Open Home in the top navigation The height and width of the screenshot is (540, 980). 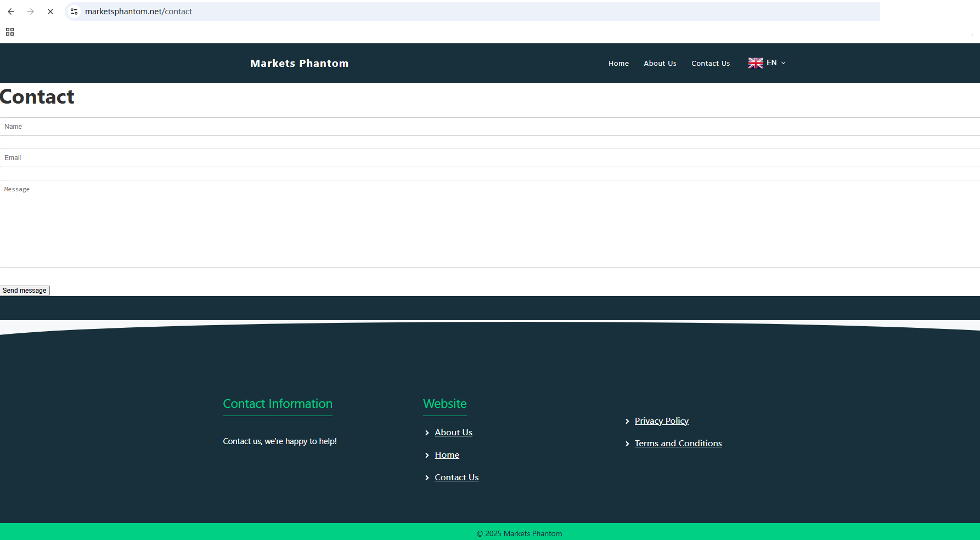pos(618,64)
